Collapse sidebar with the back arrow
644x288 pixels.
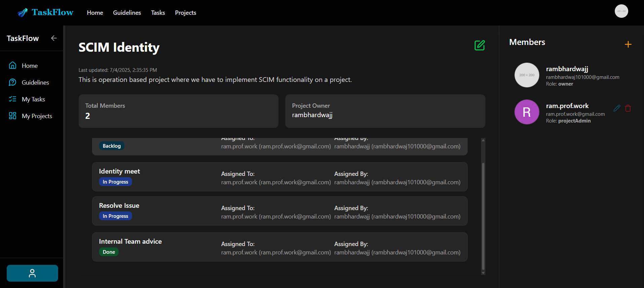pos(54,38)
